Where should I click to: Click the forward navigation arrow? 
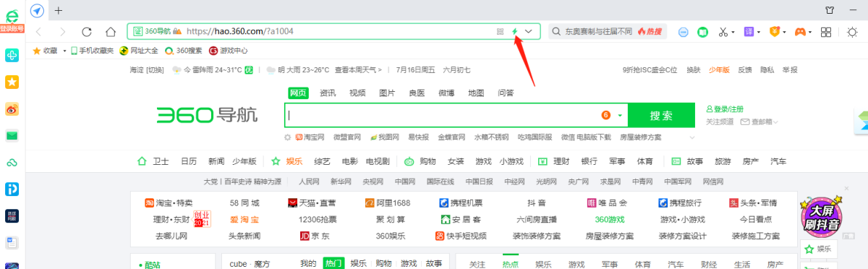coord(63,32)
